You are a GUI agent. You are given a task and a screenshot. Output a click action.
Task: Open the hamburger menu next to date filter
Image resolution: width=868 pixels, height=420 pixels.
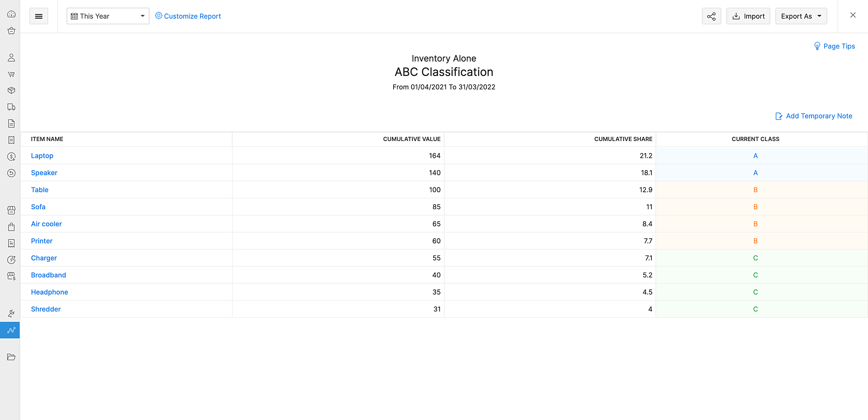39,16
